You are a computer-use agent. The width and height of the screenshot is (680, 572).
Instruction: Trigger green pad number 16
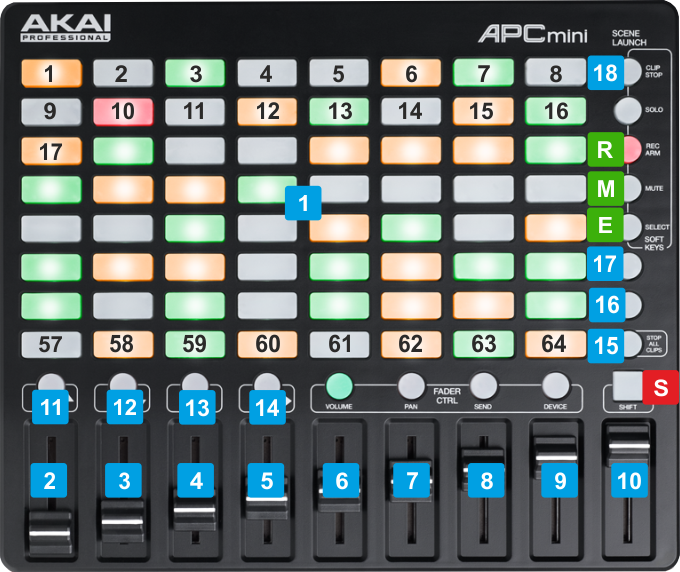coord(555,110)
